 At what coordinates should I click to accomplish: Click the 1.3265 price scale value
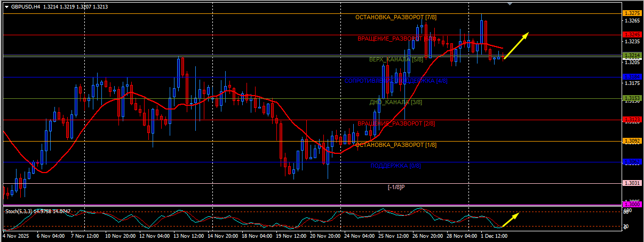click(632, 21)
